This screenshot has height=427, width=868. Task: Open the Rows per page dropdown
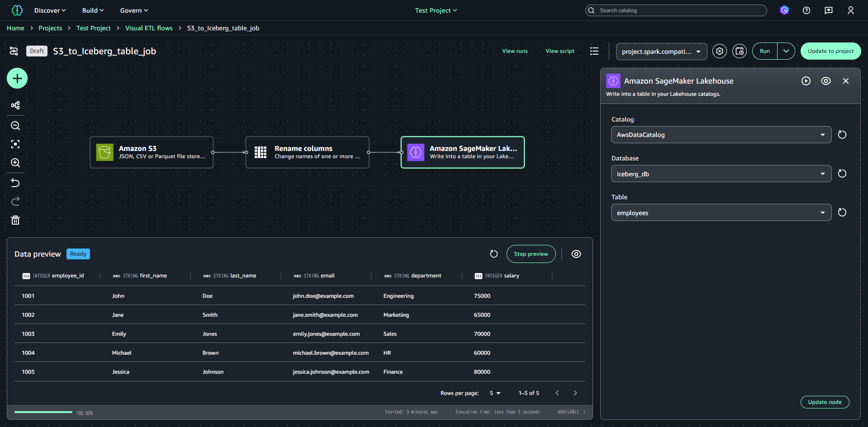(x=495, y=393)
